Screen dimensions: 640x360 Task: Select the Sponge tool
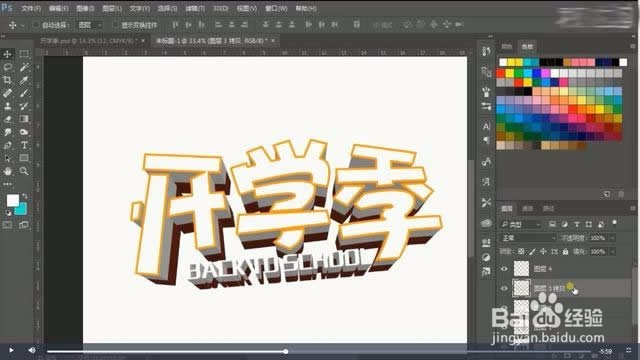[x=24, y=132]
